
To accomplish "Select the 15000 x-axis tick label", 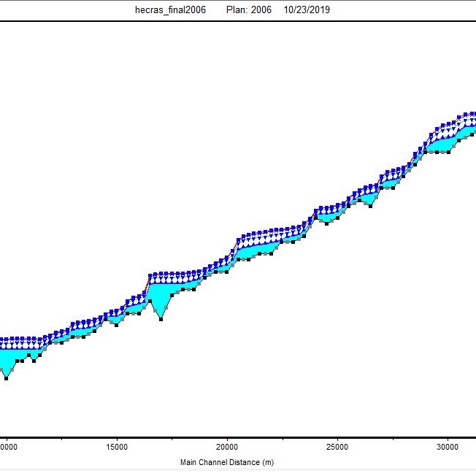I will point(117,448).
